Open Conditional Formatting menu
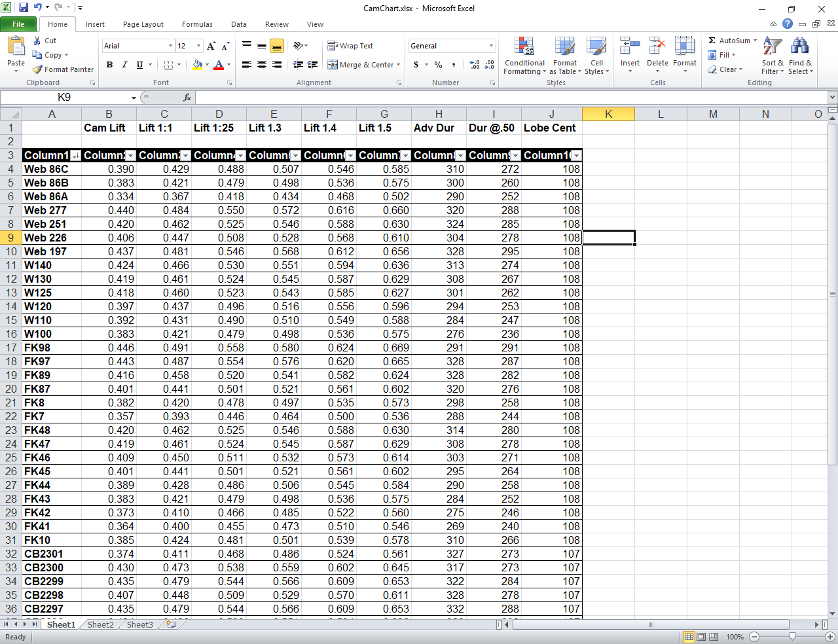 click(x=524, y=56)
